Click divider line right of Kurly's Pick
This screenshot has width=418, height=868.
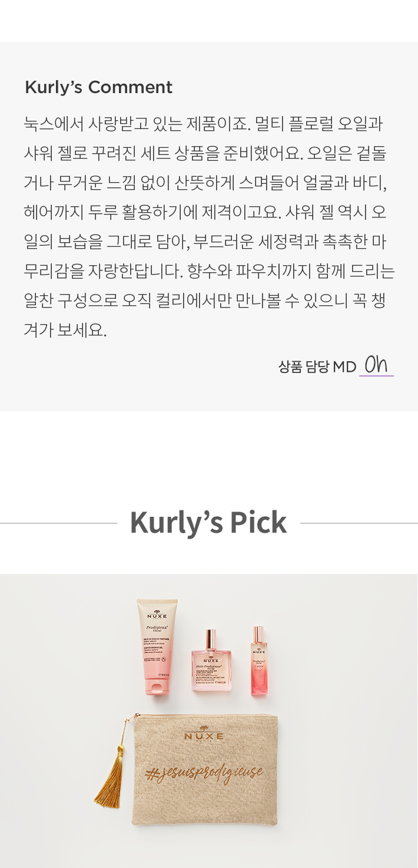coord(359,523)
